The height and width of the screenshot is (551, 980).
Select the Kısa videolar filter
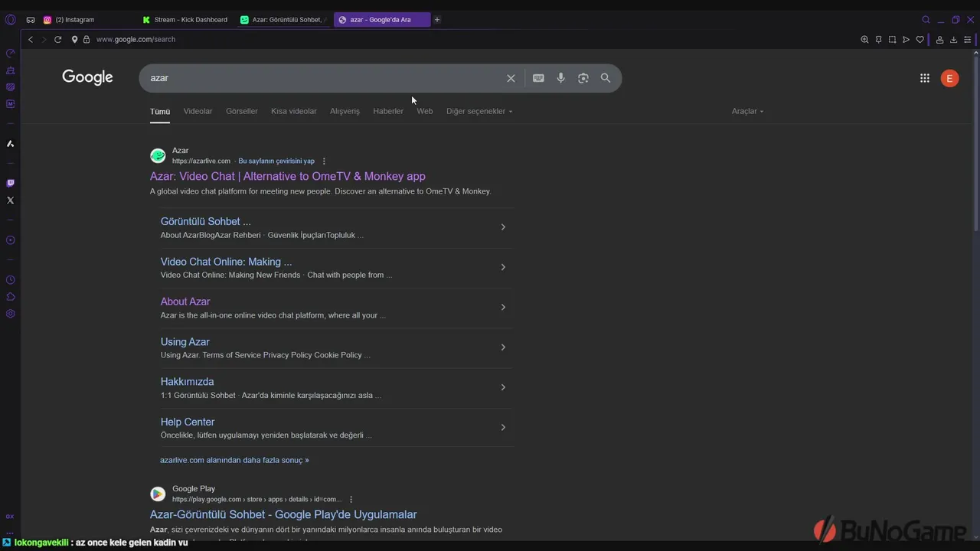coord(294,111)
